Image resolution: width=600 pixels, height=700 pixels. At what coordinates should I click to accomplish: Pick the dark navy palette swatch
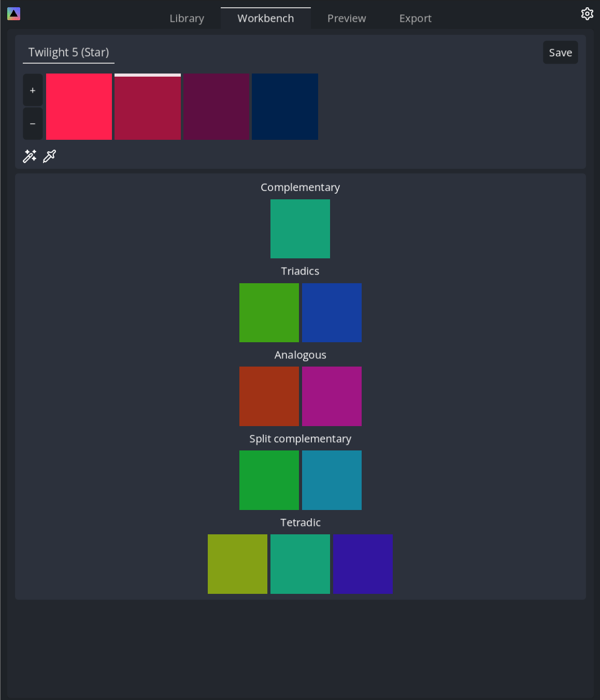(x=284, y=106)
